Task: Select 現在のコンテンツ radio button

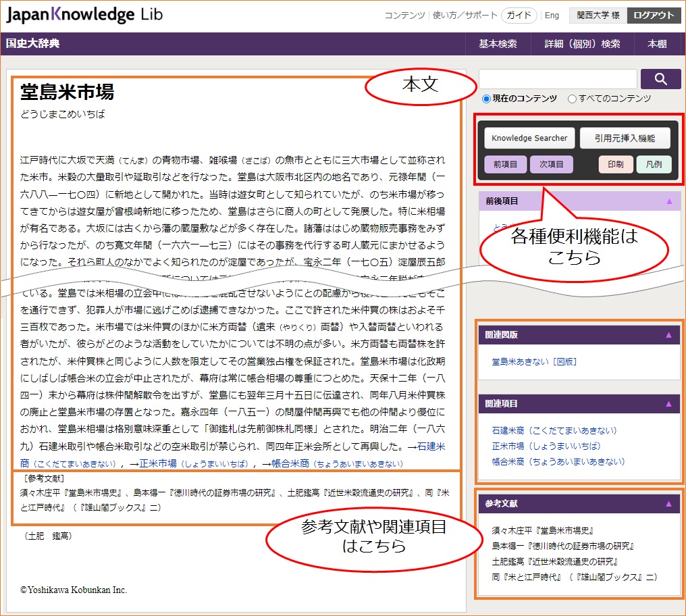Action: point(486,99)
